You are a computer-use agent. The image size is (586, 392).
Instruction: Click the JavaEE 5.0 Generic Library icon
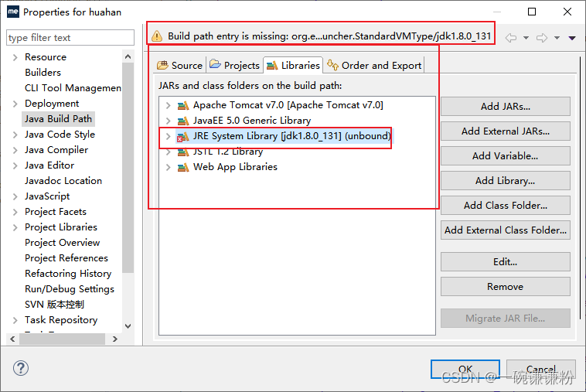click(x=182, y=121)
